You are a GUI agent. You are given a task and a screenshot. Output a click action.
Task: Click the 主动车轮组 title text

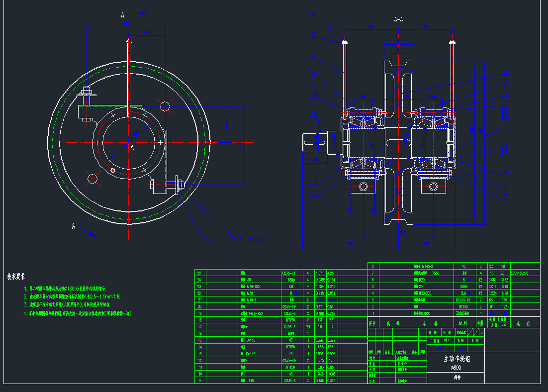(x=457, y=359)
